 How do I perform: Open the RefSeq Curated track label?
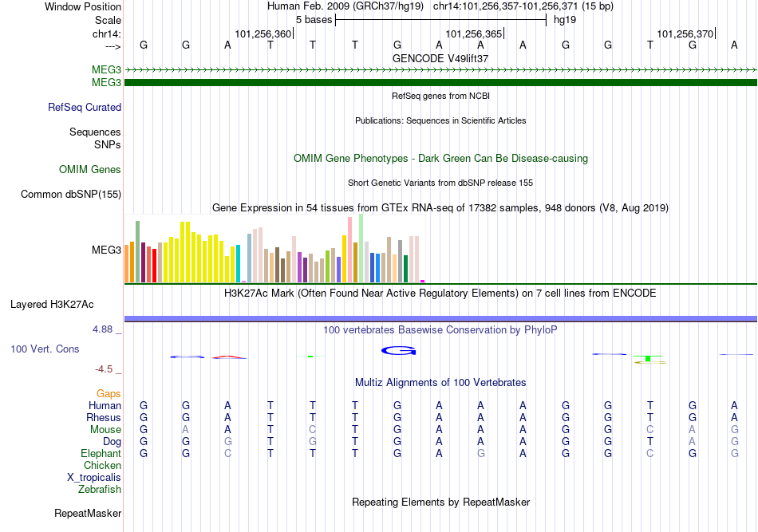84,107
